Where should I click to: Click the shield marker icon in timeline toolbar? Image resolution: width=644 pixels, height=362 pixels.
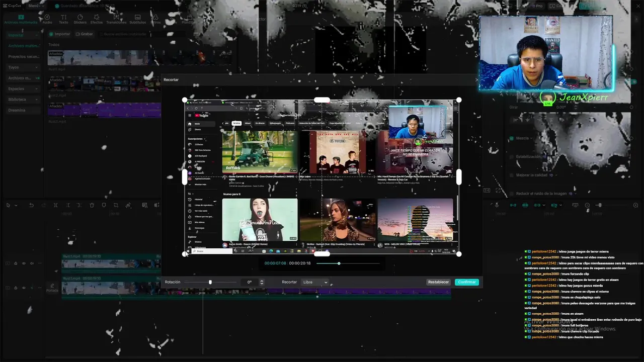[x=104, y=205]
